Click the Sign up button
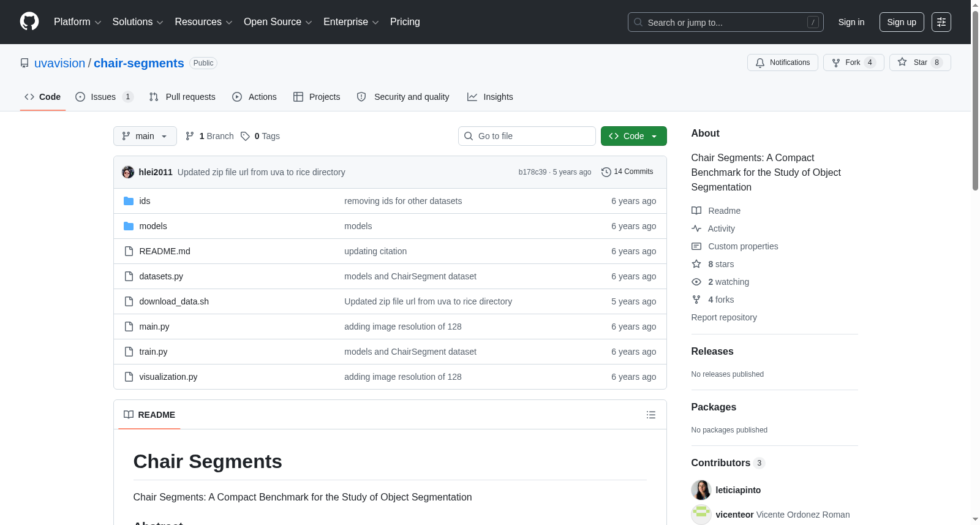Viewport: 980px width, 525px height. (x=902, y=22)
